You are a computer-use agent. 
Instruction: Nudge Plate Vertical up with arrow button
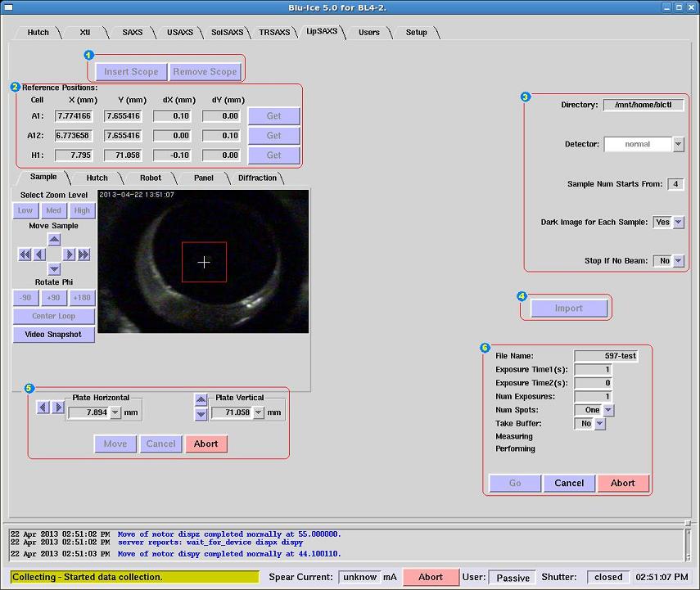coord(201,399)
